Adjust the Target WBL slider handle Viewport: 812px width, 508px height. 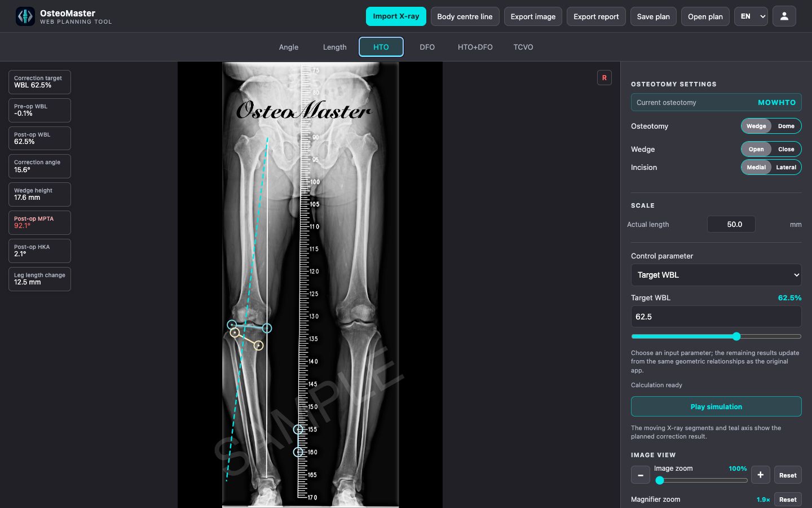[736, 336]
